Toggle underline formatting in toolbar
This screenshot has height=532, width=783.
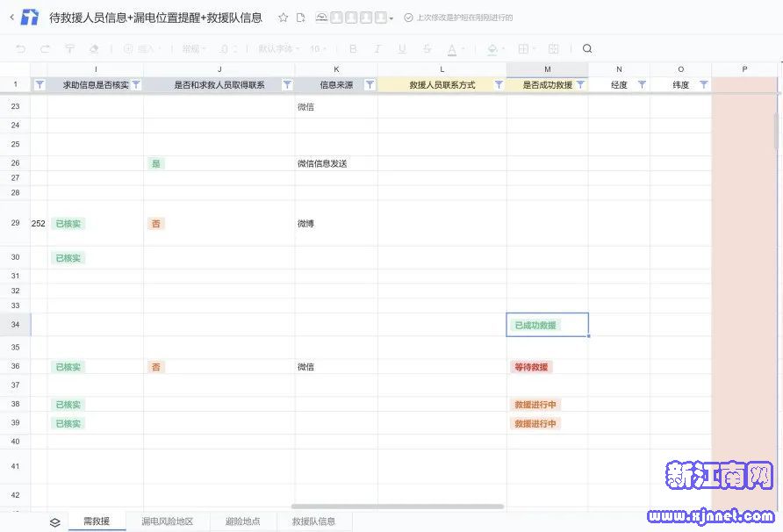[x=402, y=49]
